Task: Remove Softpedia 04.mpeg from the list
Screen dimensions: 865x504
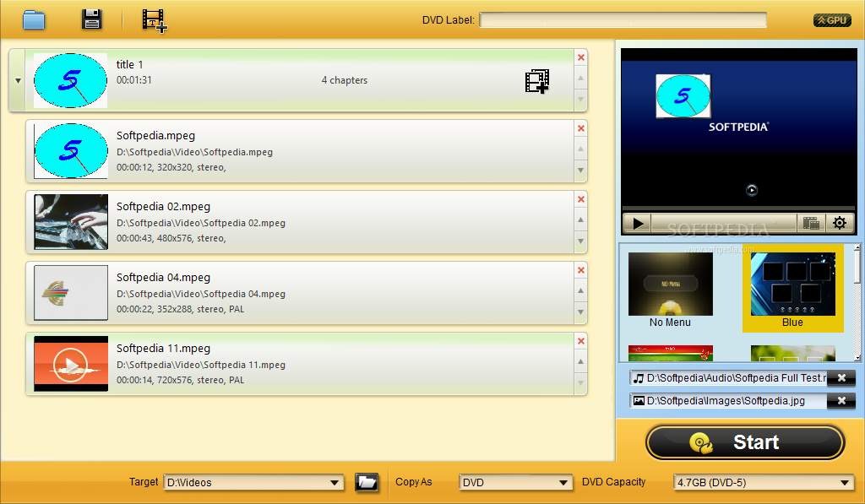Action: [581, 270]
